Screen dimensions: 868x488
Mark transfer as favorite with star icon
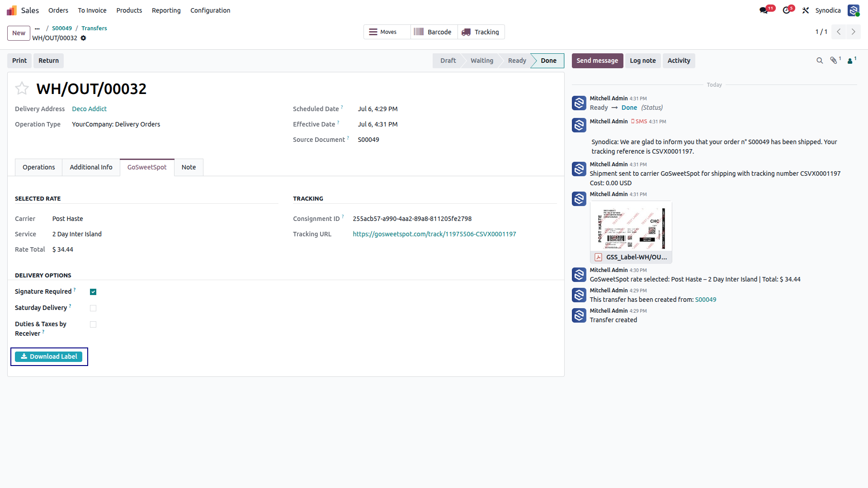(22, 88)
